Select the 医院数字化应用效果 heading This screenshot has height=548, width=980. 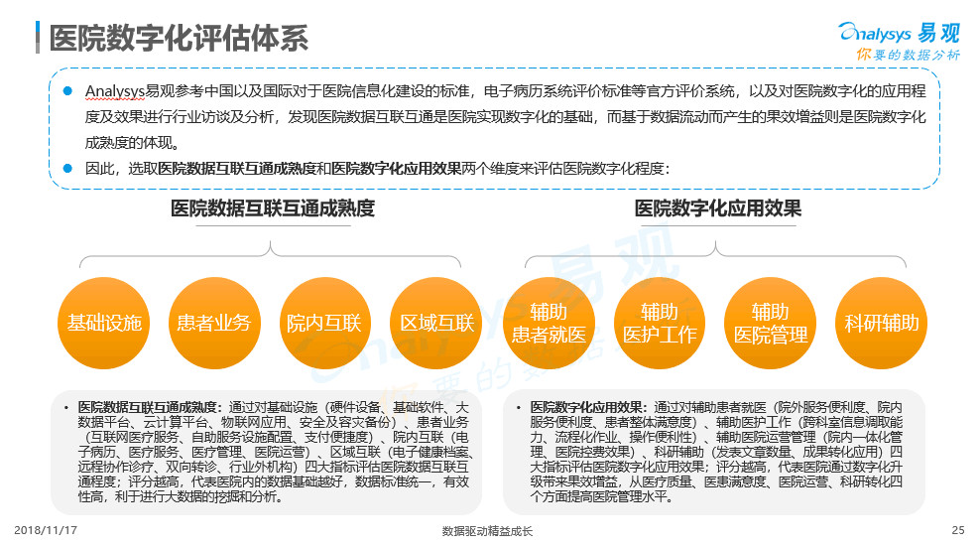click(718, 208)
